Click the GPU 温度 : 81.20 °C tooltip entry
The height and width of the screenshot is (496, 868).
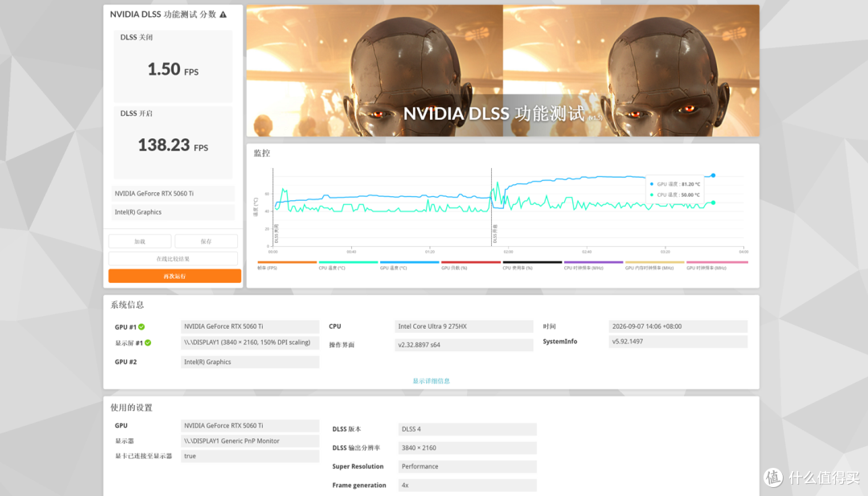(x=675, y=184)
